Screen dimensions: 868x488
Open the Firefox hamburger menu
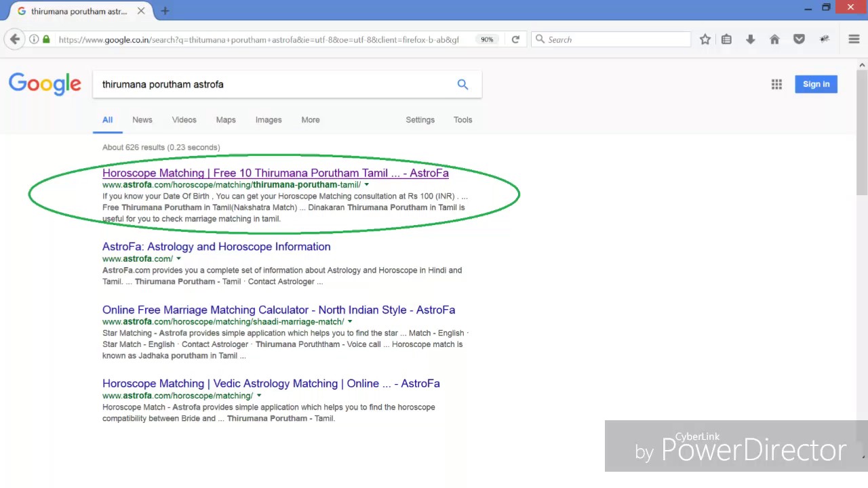click(x=854, y=39)
